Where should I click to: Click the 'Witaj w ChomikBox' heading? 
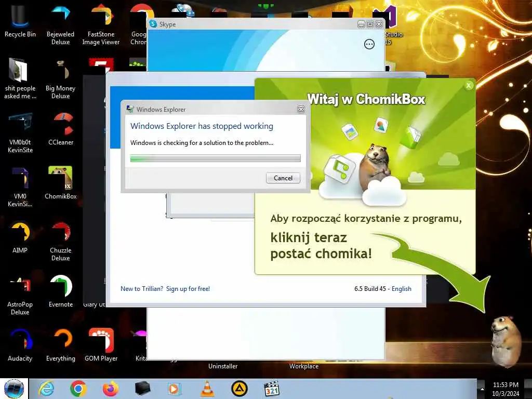click(x=366, y=99)
